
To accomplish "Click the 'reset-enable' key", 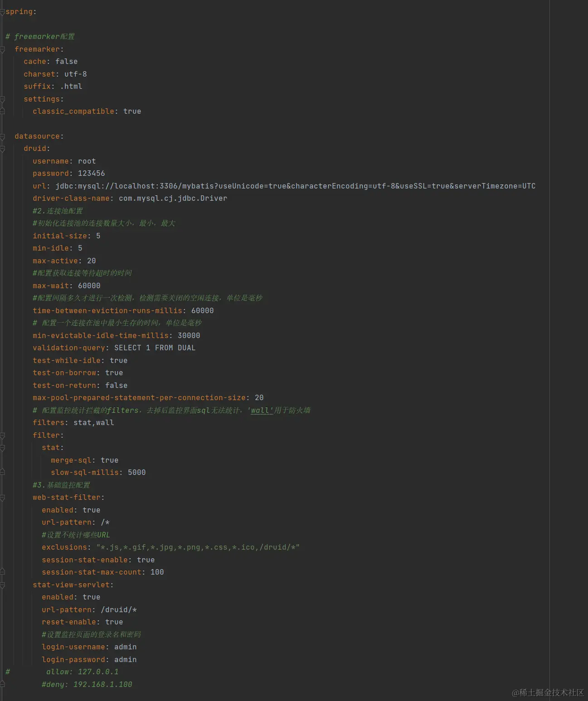I will point(69,622).
